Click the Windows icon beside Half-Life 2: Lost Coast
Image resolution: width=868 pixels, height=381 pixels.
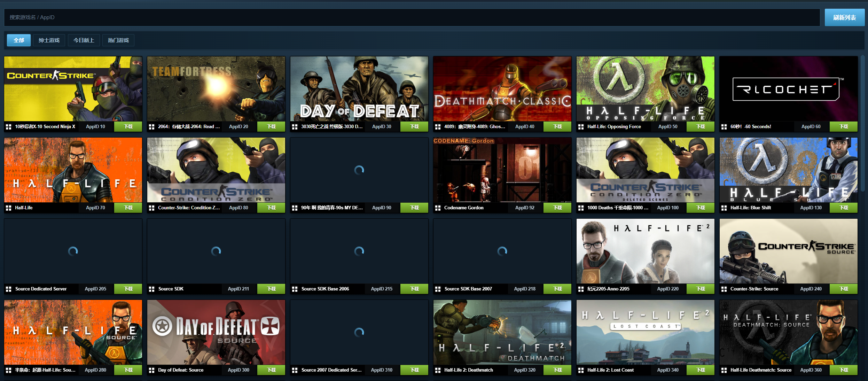(x=581, y=370)
